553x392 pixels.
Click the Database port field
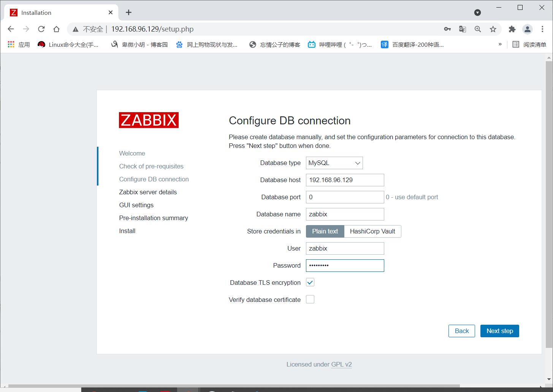click(x=345, y=197)
